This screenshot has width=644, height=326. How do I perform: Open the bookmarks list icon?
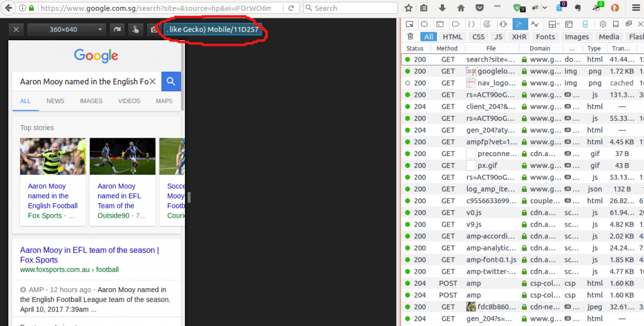click(x=424, y=8)
